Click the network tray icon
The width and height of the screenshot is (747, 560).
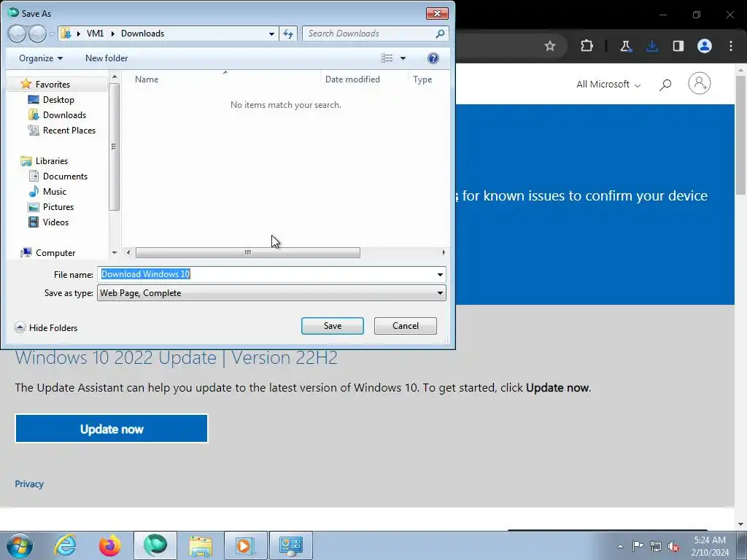[x=656, y=546]
